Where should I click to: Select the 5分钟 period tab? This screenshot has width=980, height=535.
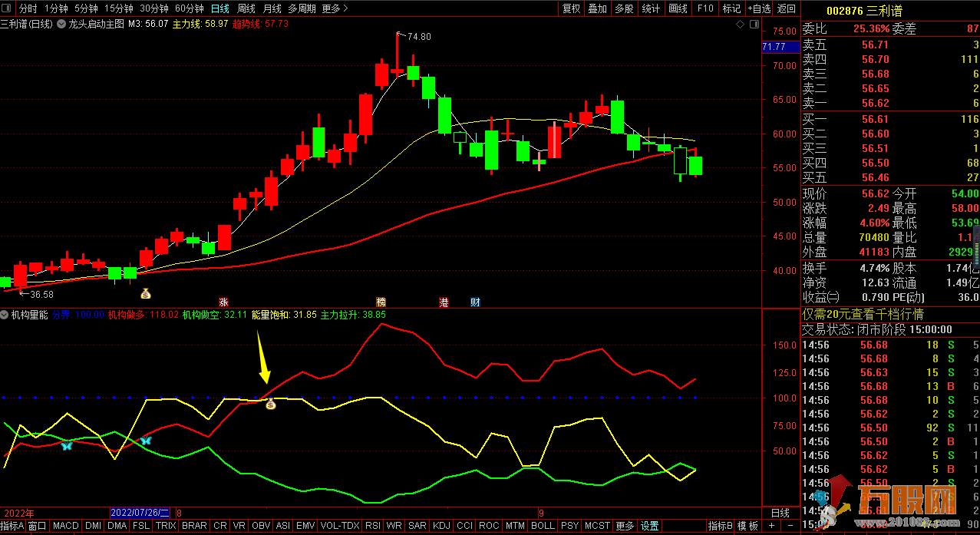click(x=86, y=8)
